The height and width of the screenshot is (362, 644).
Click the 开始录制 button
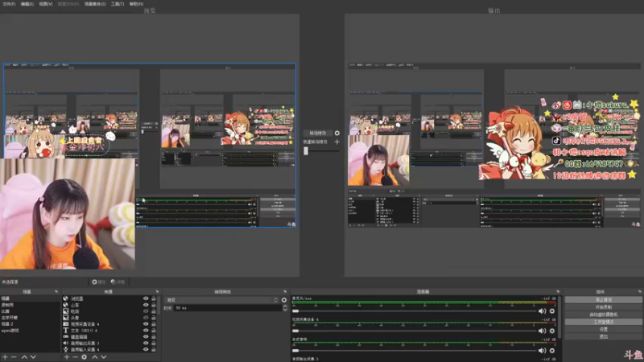(603, 307)
